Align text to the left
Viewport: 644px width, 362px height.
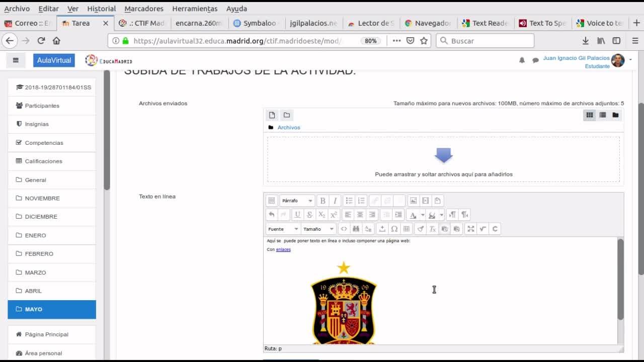pos(348,215)
